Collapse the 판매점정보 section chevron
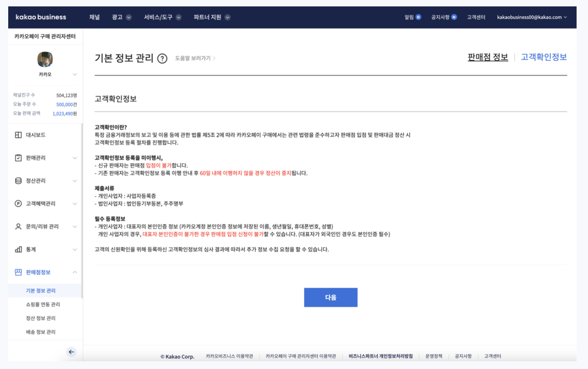 tap(75, 272)
